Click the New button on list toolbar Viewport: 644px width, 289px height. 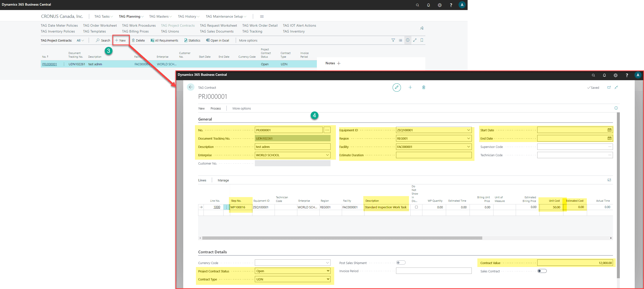[x=120, y=41]
